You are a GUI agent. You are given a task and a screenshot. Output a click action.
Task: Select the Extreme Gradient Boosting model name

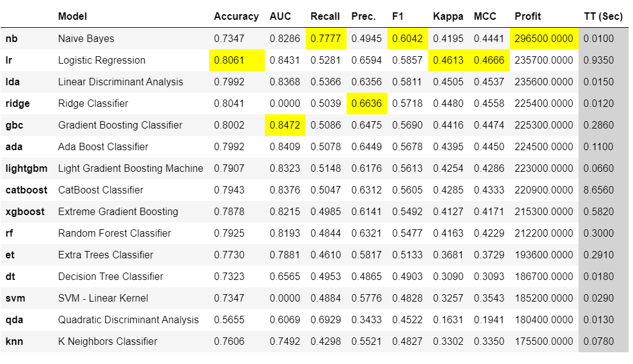tap(118, 212)
